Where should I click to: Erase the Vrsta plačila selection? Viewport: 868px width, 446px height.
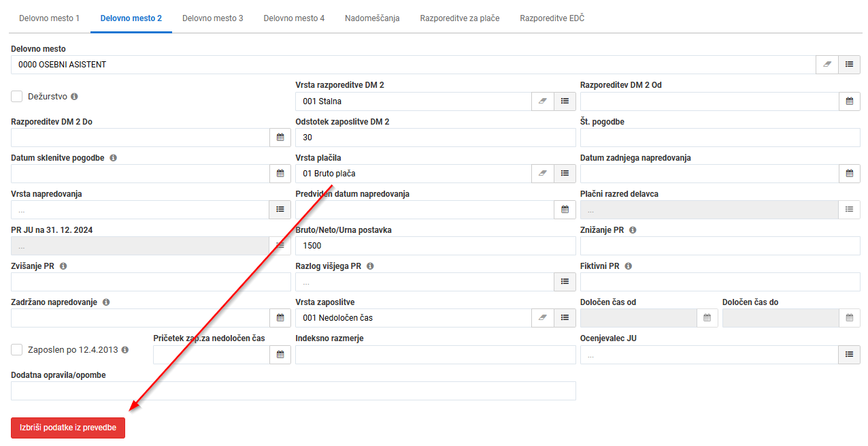[x=543, y=174]
